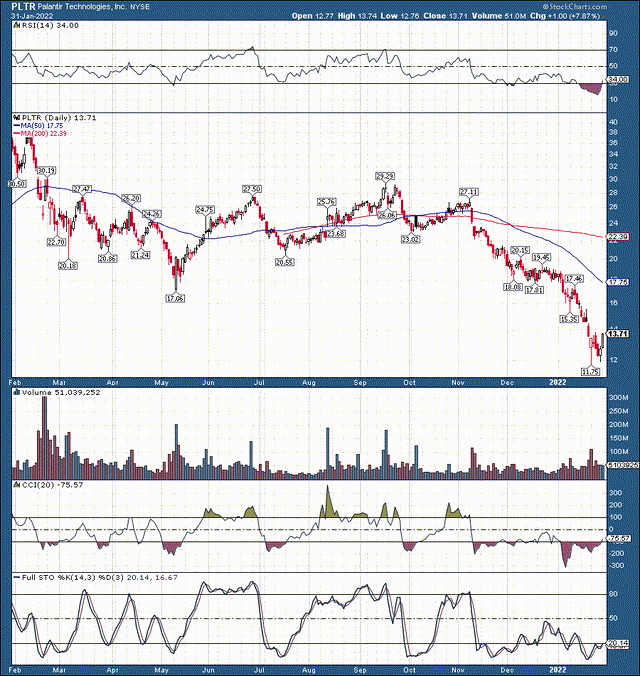
Task: Click the 20.14 stochastic value tag on right
Action: (x=618, y=643)
